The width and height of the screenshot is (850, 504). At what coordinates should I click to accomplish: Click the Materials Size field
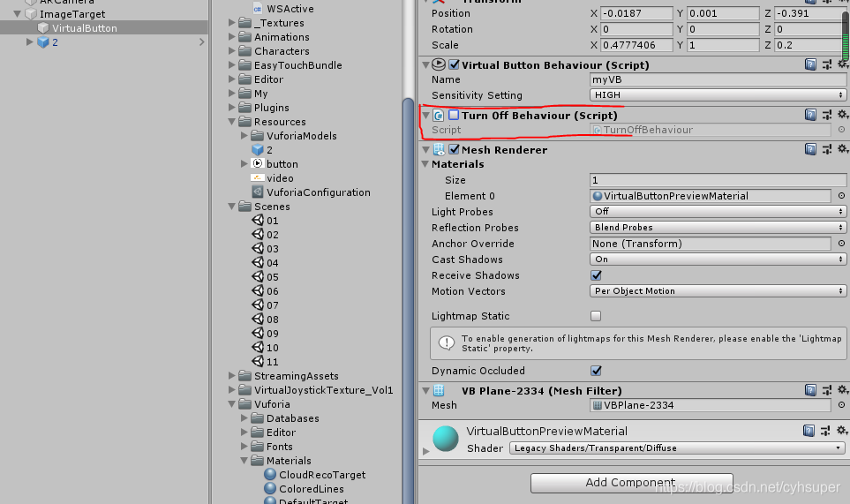(718, 180)
